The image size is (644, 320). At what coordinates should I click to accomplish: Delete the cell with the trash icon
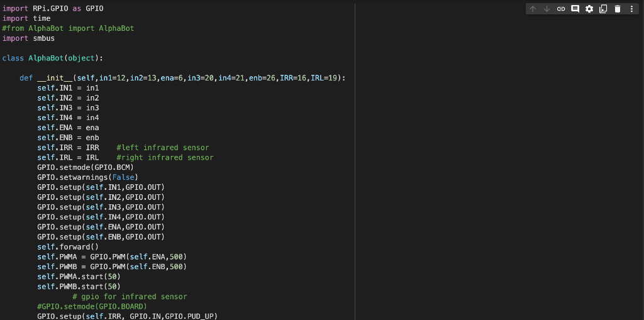point(618,9)
